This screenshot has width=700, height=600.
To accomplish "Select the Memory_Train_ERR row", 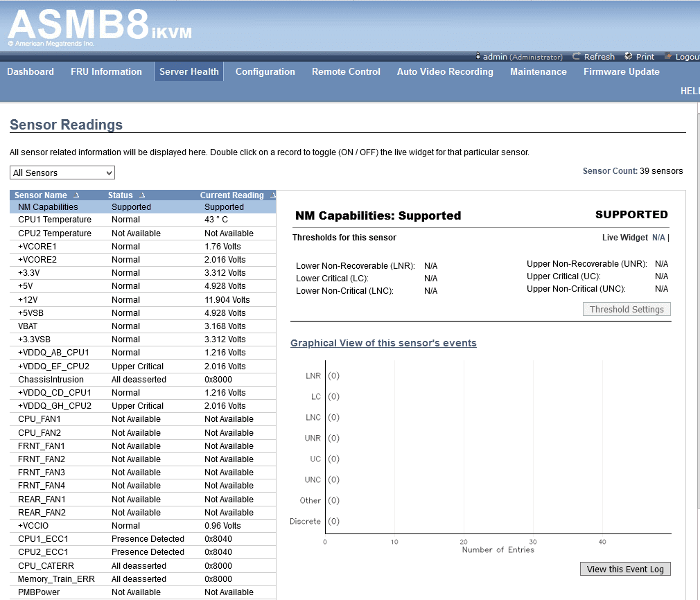I will (x=143, y=579).
